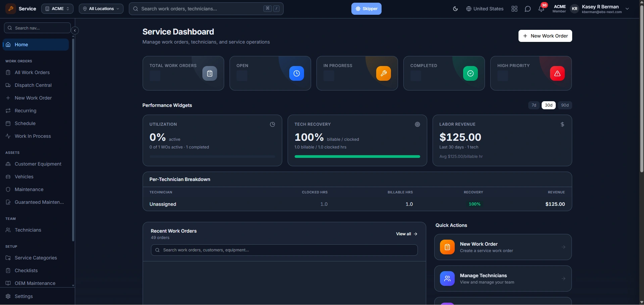The height and width of the screenshot is (305, 644).
Task: Click View all recent work orders
Action: [x=407, y=234]
